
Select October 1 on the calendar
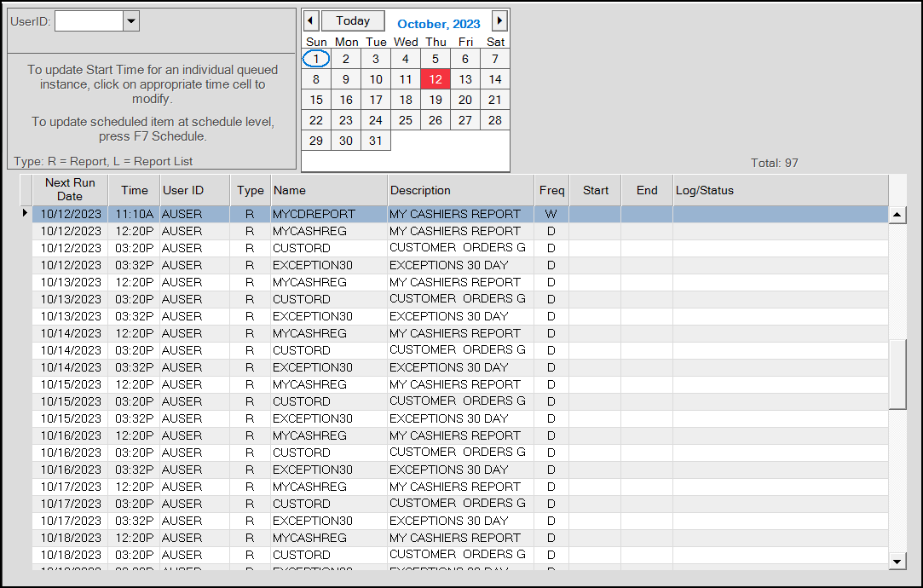(316, 58)
